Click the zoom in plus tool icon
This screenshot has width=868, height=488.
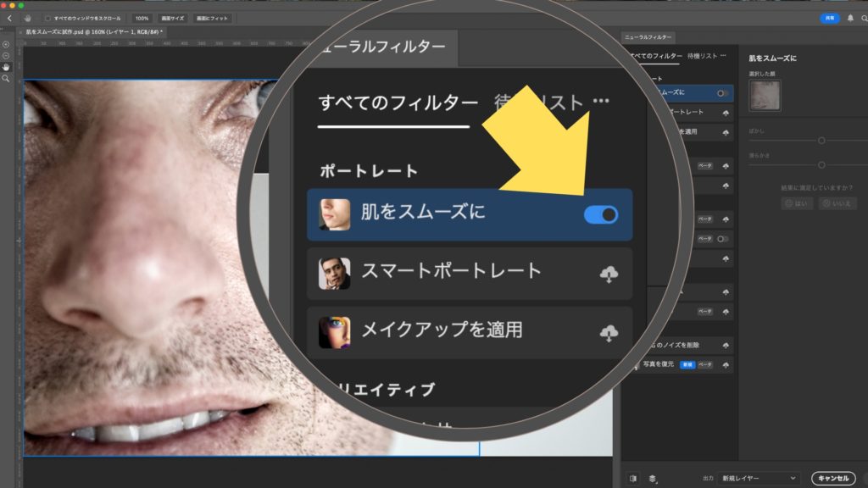6,44
